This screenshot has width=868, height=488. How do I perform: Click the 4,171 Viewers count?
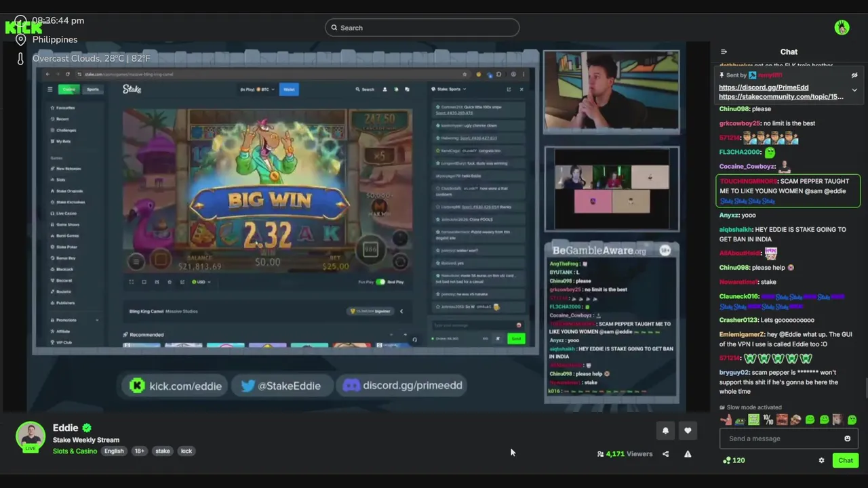625,454
